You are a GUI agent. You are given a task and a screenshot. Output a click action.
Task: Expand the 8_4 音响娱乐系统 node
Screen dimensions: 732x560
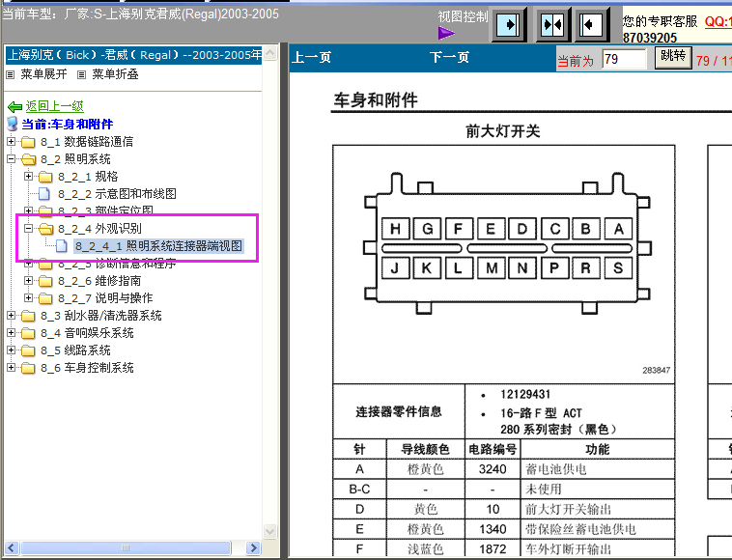click(11, 333)
